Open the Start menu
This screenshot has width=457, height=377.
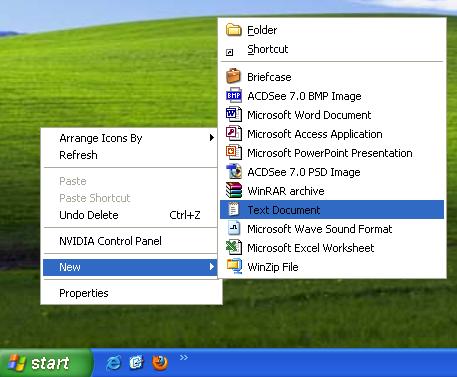tap(46, 363)
